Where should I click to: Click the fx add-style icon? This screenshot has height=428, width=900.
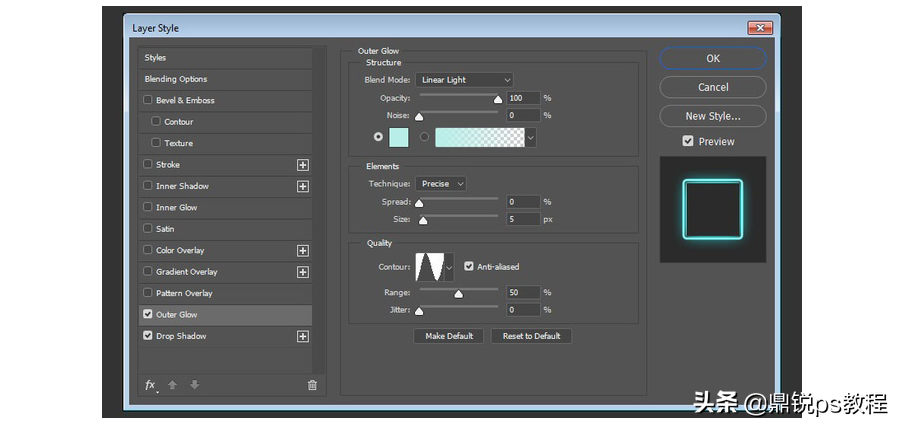pyautogui.click(x=150, y=386)
